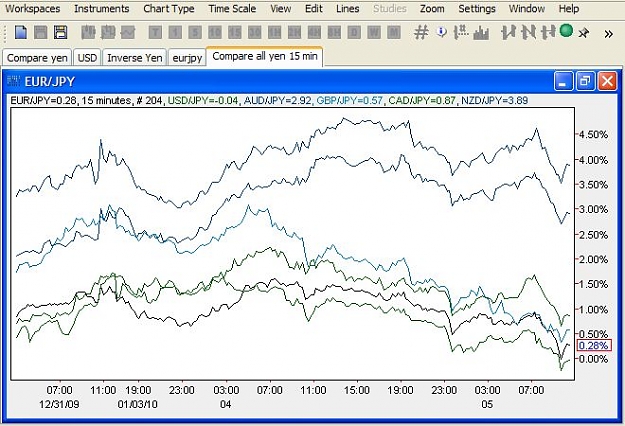
Task: Open the Zoom menu
Action: [x=432, y=9]
